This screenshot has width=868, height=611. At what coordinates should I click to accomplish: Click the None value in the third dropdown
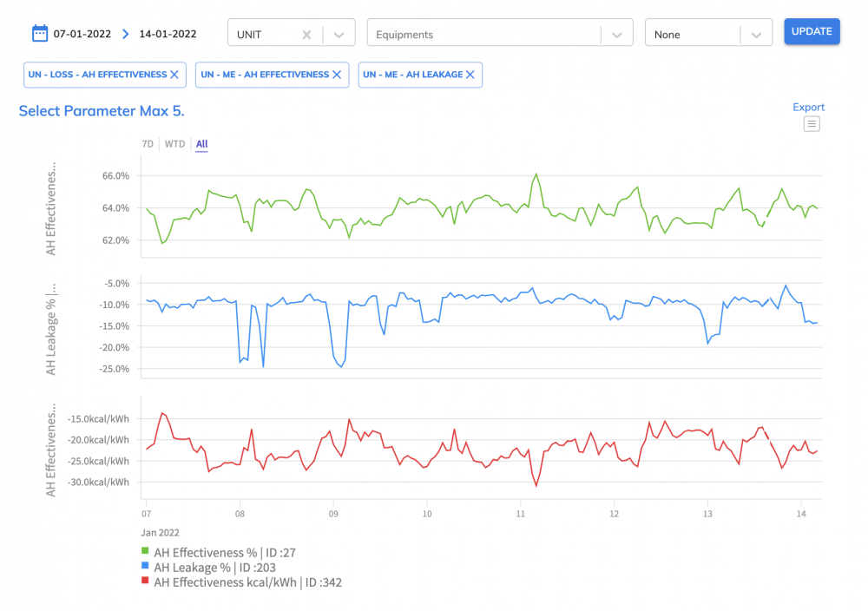[x=667, y=35]
